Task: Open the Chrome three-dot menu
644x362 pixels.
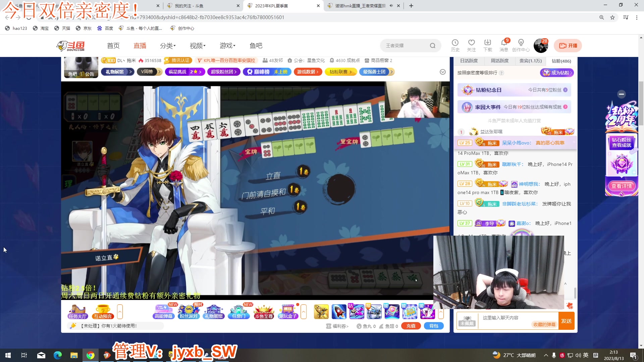Action: pos(637,17)
